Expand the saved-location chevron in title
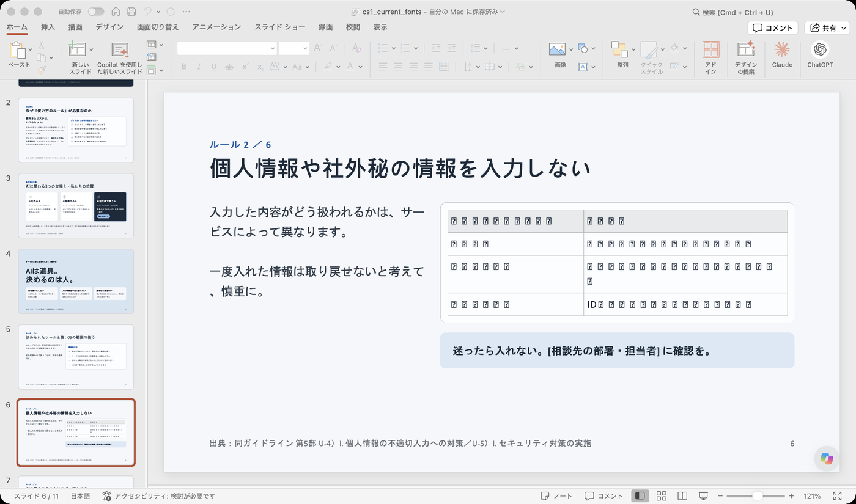The width and height of the screenshot is (856, 504). click(x=503, y=12)
